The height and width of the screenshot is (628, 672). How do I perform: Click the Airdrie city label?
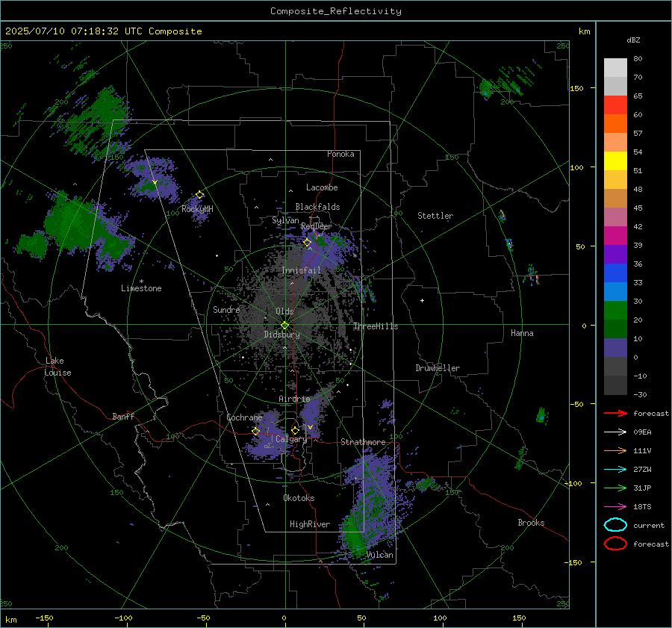coord(294,399)
